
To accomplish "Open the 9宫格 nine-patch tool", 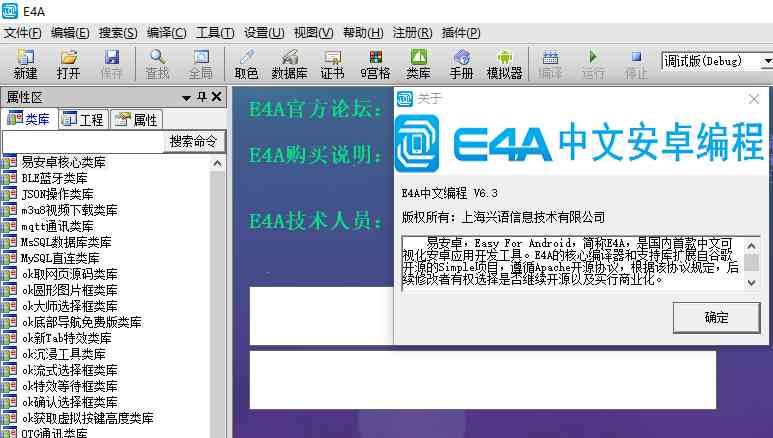I will (375, 64).
